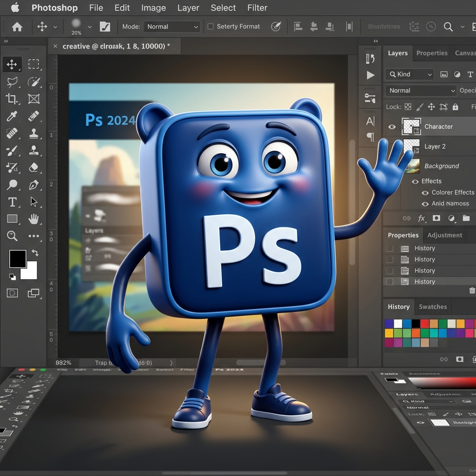Toggle Anid Namoss effect visibility
The width and height of the screenshot is (476, 476).
(x=425, y=204)
